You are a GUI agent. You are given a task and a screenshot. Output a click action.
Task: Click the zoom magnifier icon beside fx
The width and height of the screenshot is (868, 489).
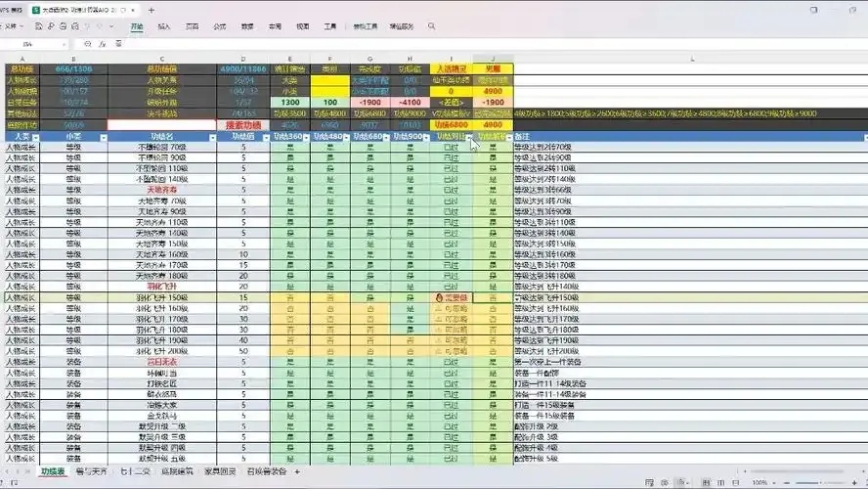[x=87, y=44]
